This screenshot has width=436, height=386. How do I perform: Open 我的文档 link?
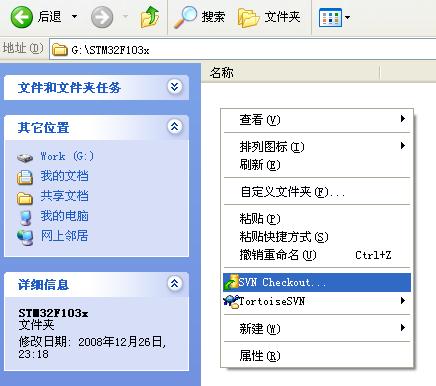pyautogui.click(x=64, y=176)
